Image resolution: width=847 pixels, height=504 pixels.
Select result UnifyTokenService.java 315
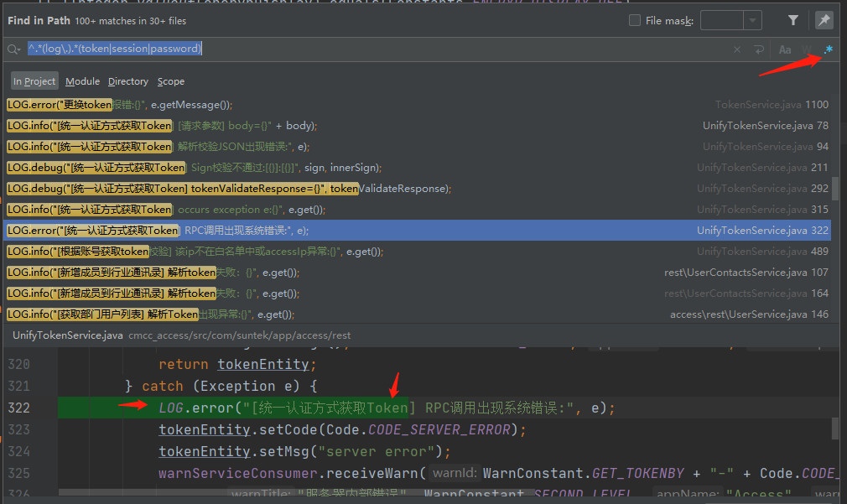coord(417,210)
